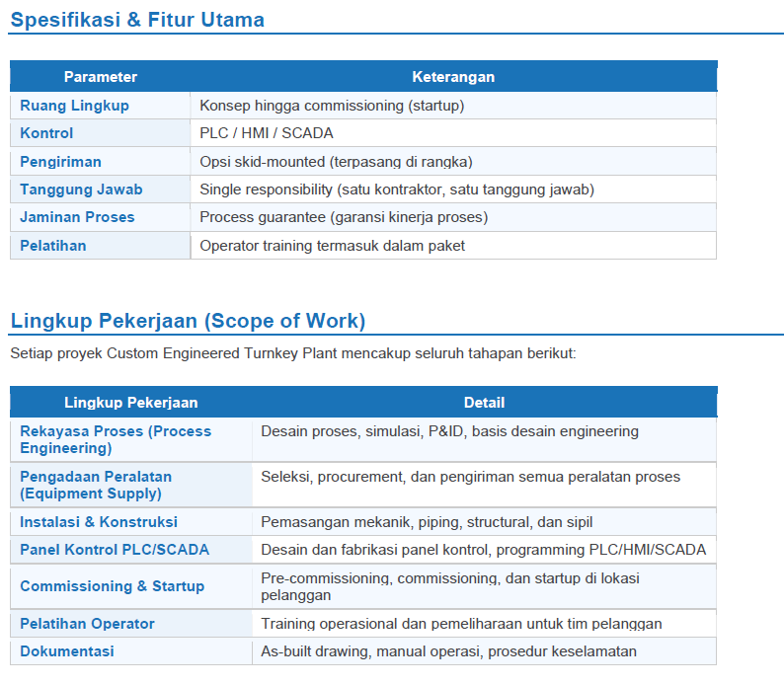
Task: Select the 'Pelatihan Operator' cell
Action: 131,624
